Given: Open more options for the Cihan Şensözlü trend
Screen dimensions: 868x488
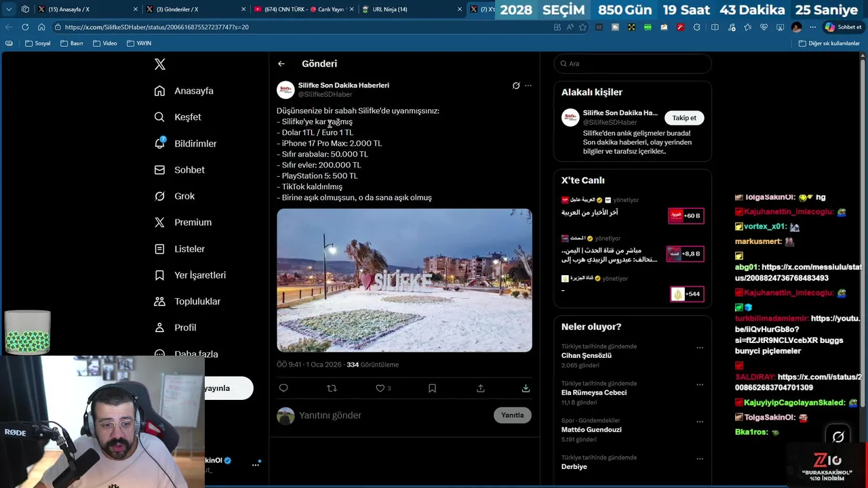Looking at the screenshot, I should click(x=700, y=348).
